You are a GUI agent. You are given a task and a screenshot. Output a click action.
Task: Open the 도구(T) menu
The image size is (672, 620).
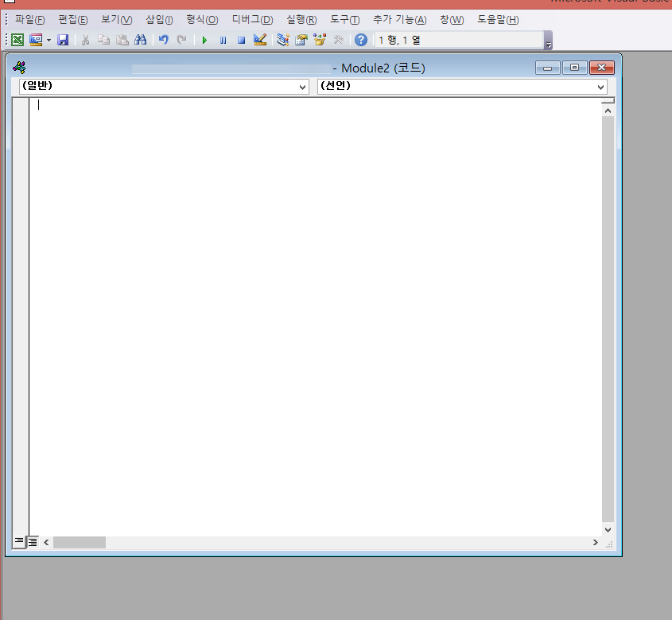pyautogui.click(x=344, y=20)
